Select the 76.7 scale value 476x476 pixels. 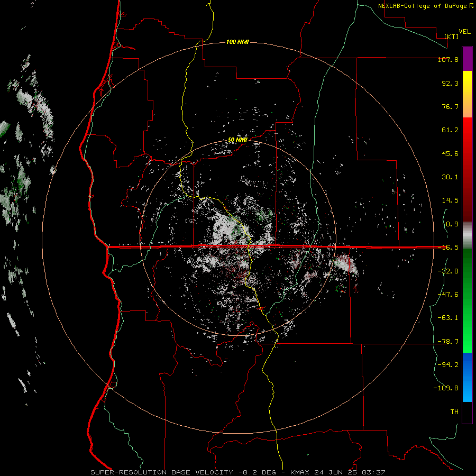[450, 106]
